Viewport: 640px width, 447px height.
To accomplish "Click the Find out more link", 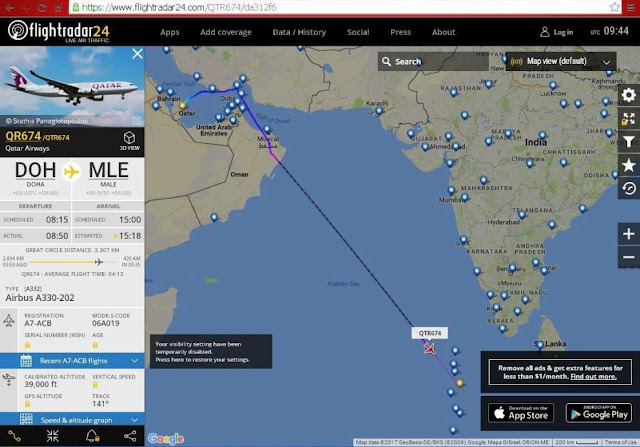I will (593, 376).
